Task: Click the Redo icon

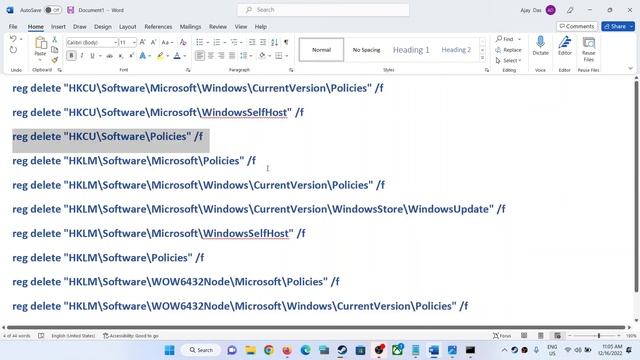Action: coord(13,50)
